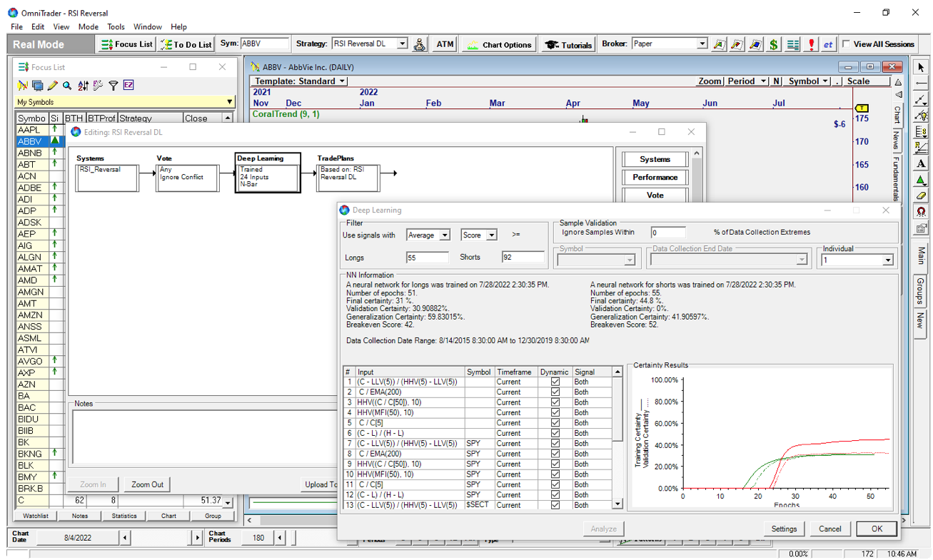Click the blue 'et' toolbar icon
Viewport: 933px width, 560px height.
[x=828, y=44]
